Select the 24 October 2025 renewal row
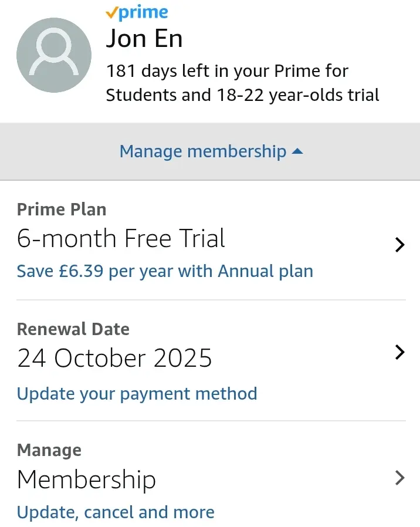The image size is (420, 527). [x=211, y=361]
